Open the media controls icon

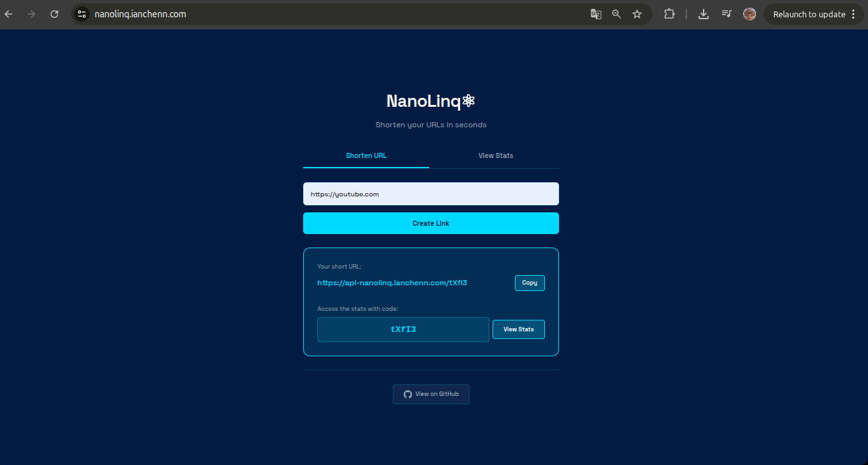click(x=727, y=14)
